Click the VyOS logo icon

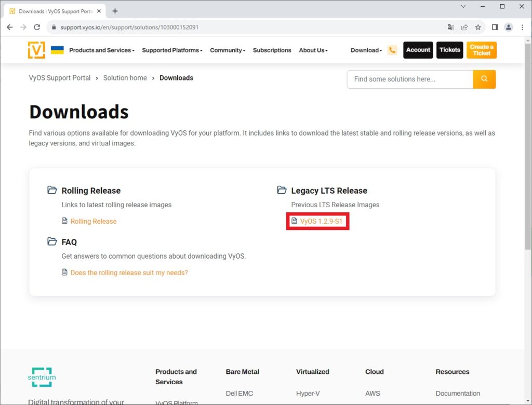[36, 50]
